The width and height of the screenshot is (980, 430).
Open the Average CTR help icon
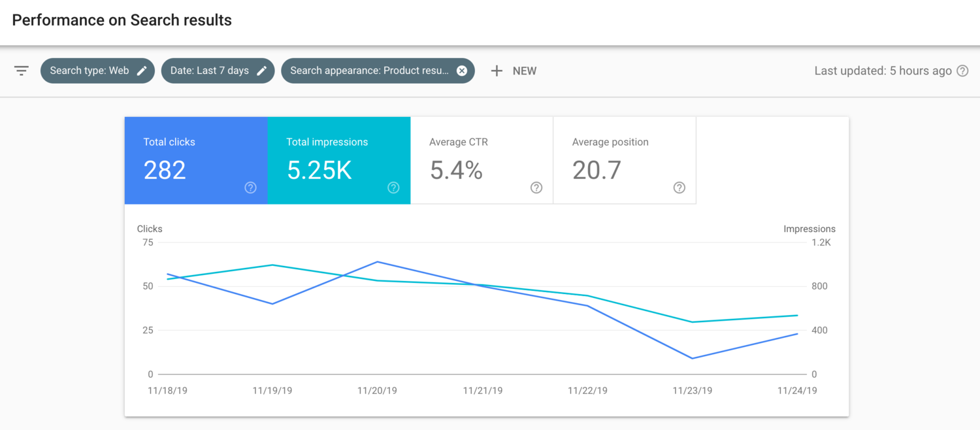(536, 188)
